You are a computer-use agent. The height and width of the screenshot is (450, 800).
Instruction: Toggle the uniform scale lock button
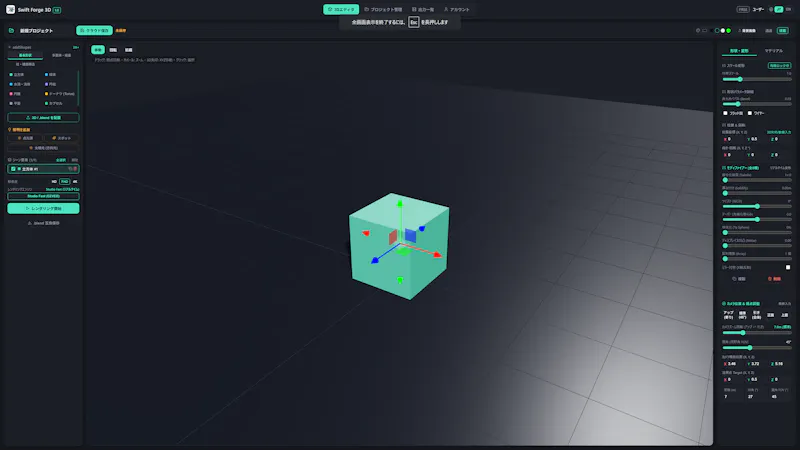click(779, 66)
